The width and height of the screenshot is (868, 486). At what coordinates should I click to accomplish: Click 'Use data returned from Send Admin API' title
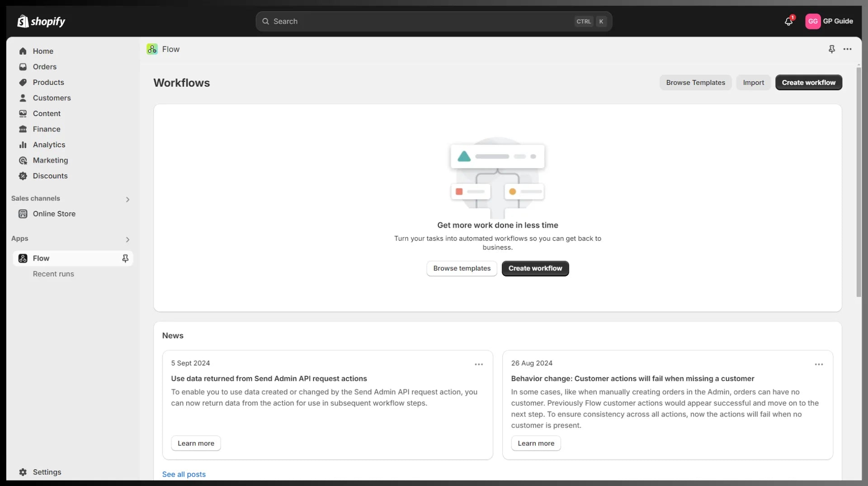pos(269,379)
